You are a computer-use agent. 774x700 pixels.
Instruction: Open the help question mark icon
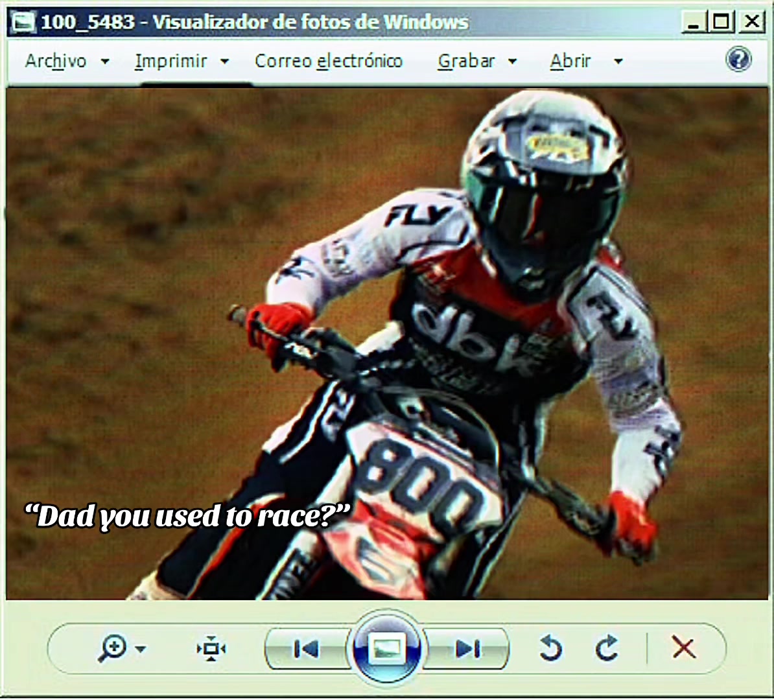point(738,60)
